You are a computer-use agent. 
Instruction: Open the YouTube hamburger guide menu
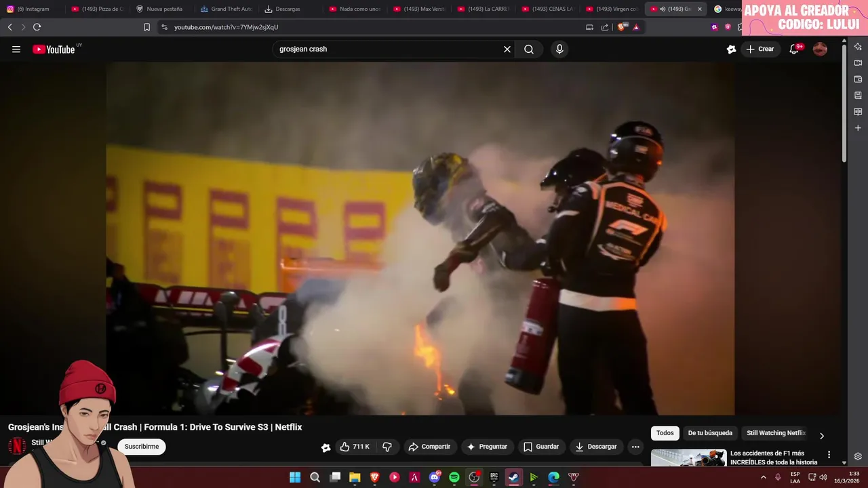(16, 49)
